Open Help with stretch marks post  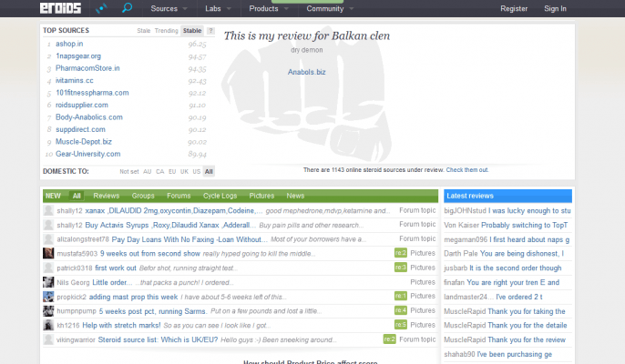pyautogui.click(x=121, y=326)
